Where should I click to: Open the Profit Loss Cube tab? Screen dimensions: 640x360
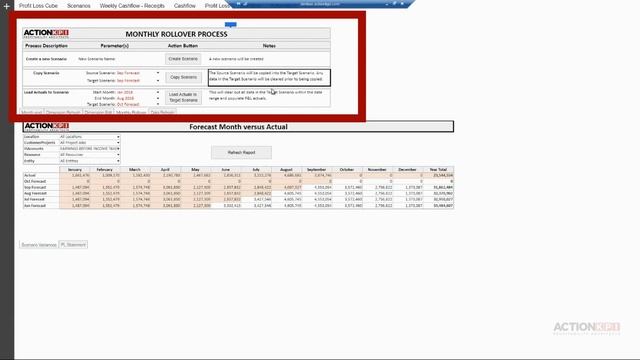click(x=38, y=6)
